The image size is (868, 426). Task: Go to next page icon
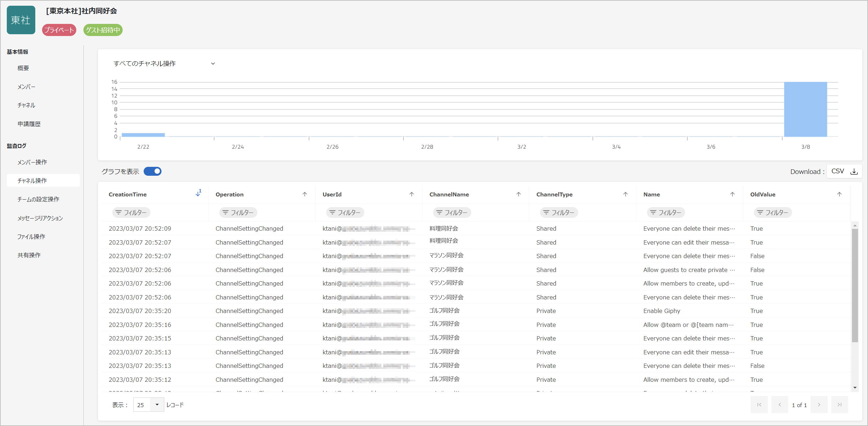pyautogui.click(x=819, y=405)
